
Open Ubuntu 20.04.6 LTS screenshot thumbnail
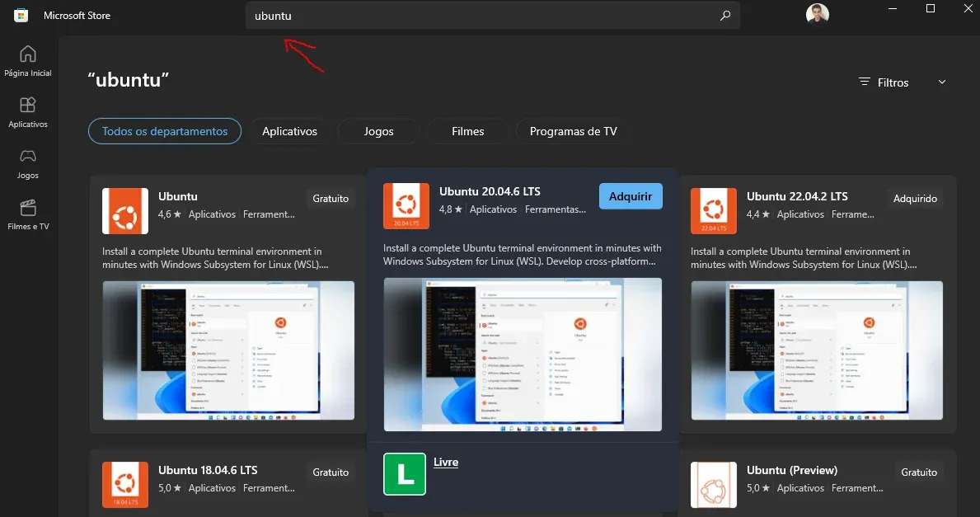[523, 355]
